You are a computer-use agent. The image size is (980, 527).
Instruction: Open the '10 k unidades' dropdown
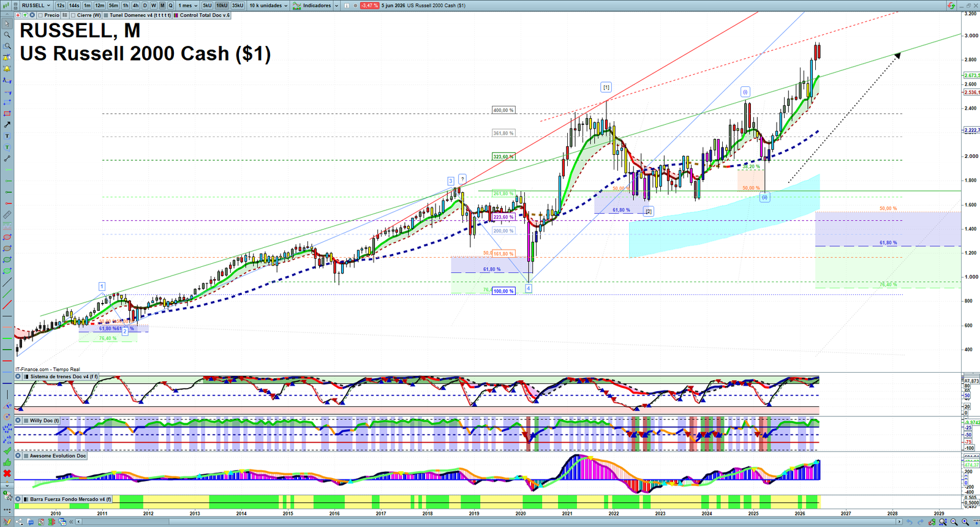pyautogui.click(x=268, y=6)
